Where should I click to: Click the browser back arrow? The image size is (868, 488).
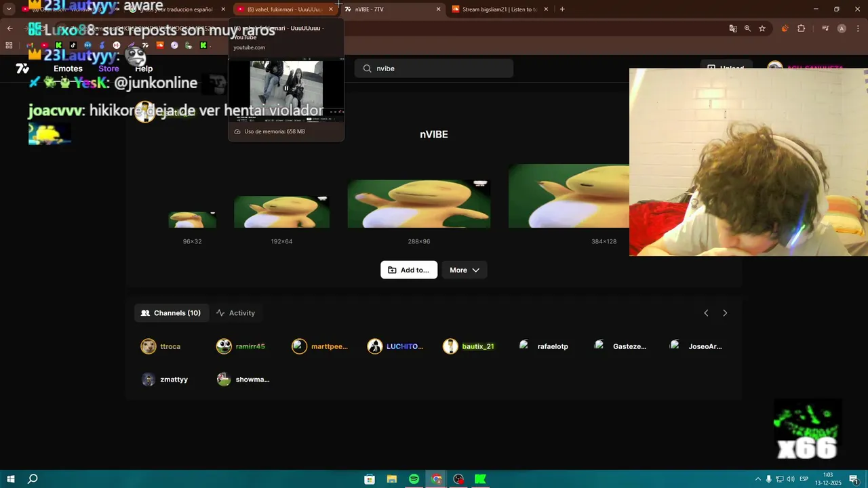[x=9, y=28]
